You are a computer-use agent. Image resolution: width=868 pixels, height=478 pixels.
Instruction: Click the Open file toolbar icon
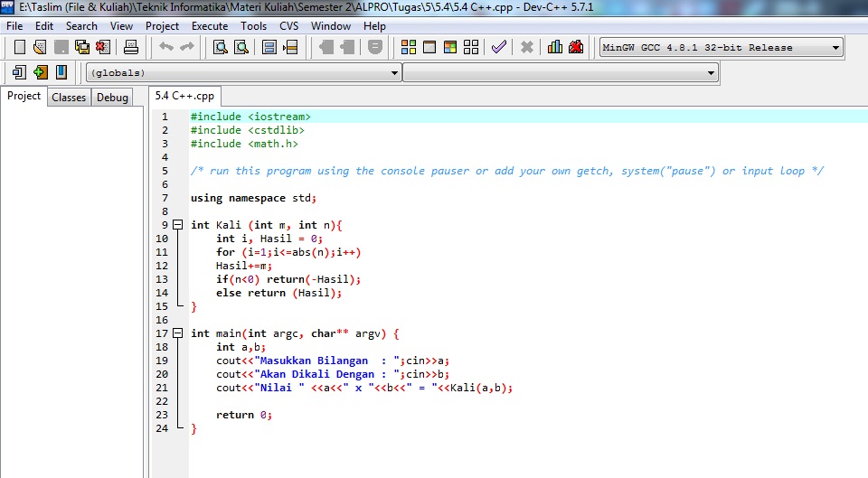coord(39,47)
